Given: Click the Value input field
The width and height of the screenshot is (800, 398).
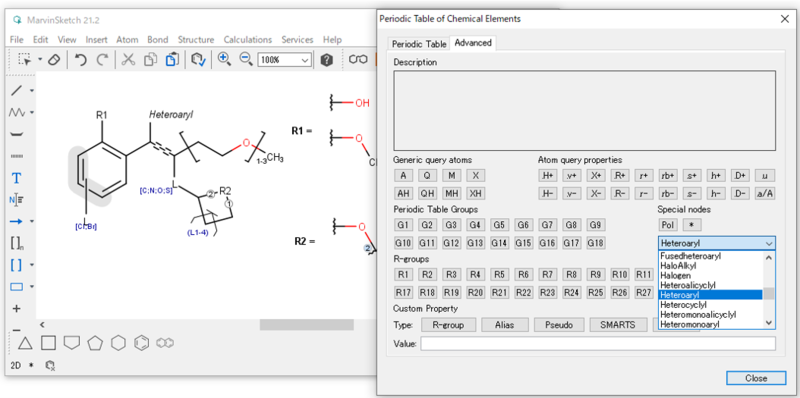Looking at the screenshot, I should (x=598, y=343).
